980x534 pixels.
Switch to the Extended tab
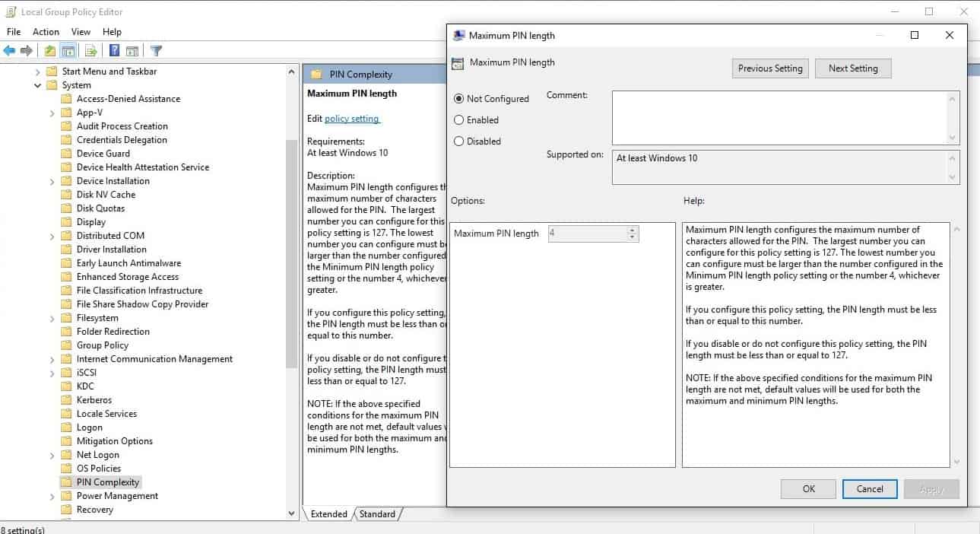329,514
